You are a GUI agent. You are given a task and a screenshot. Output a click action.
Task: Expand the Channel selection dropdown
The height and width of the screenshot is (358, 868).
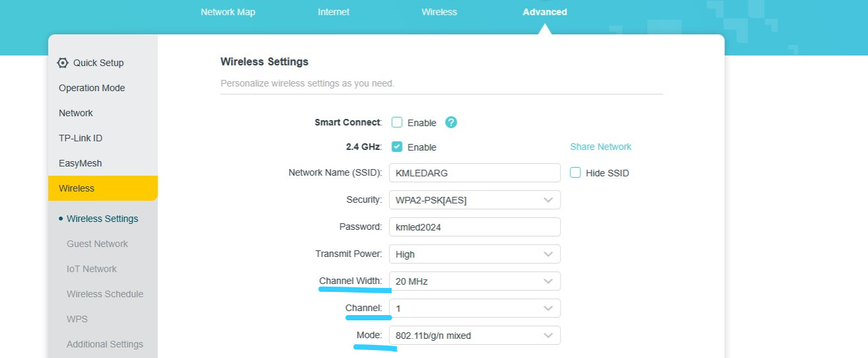[x=475, y=308]
